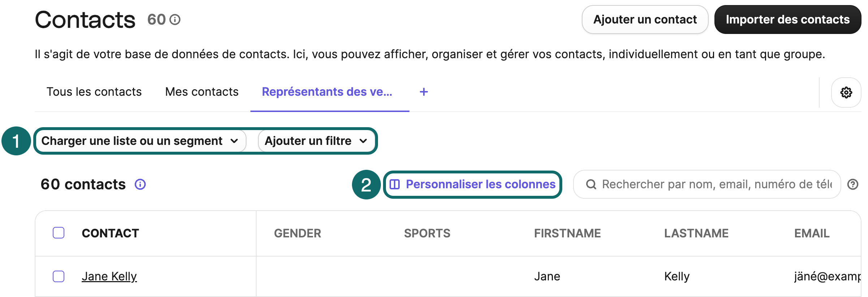
Task: Open the views settings gear icon
Action: tap(846, 92)
